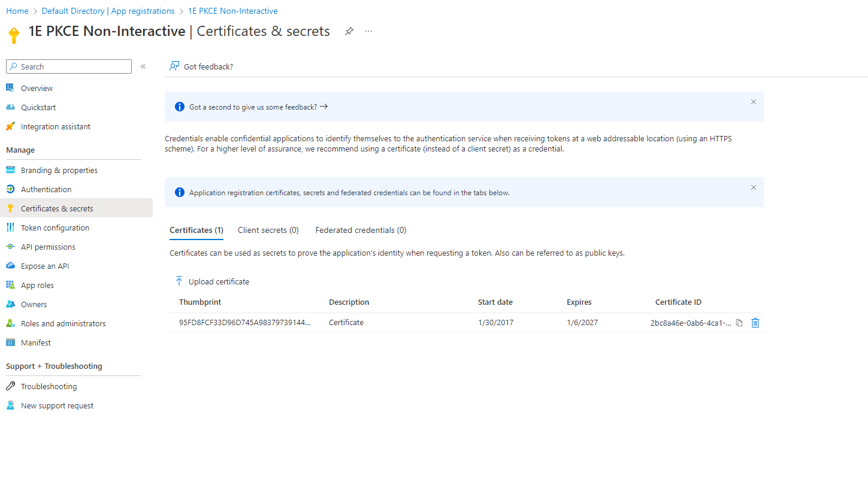This screenshot has width=868, height=491.
Task: Click the Expires column header
Action: click(579, 302)
